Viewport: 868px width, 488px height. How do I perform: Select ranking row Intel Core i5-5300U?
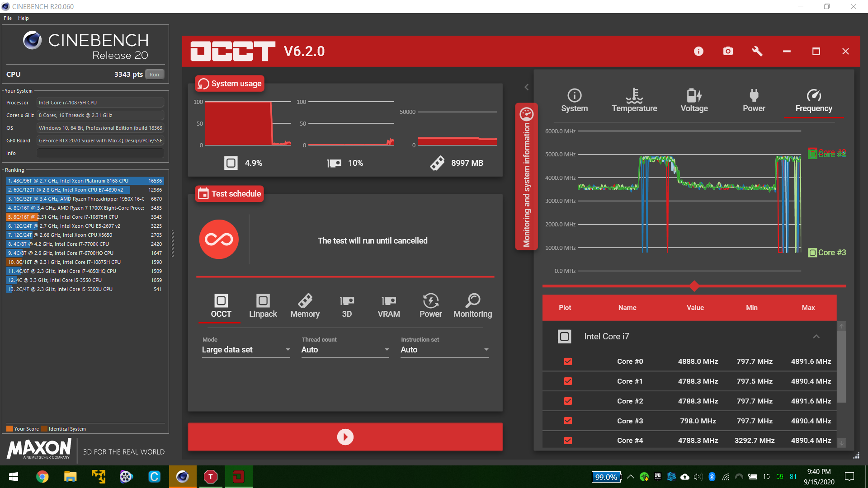tap(85, 289)
